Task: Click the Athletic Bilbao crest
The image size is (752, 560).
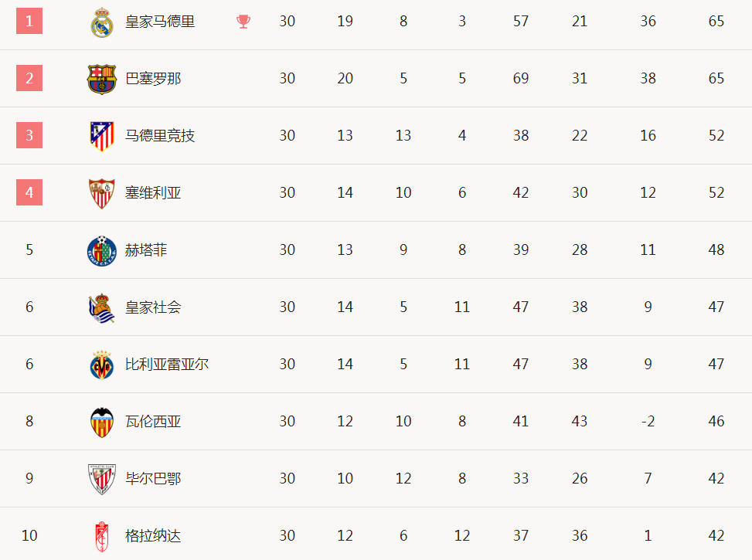Action: click(102, 479)
